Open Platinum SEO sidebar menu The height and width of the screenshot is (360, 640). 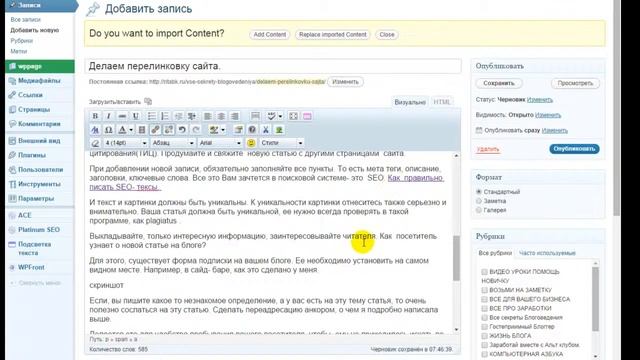click(x=39, y=230)
